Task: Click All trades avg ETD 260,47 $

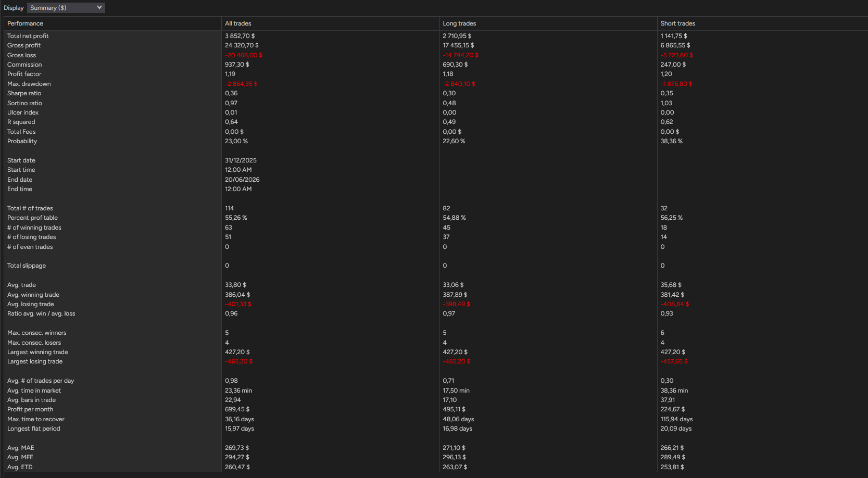Action: (237, 467)
